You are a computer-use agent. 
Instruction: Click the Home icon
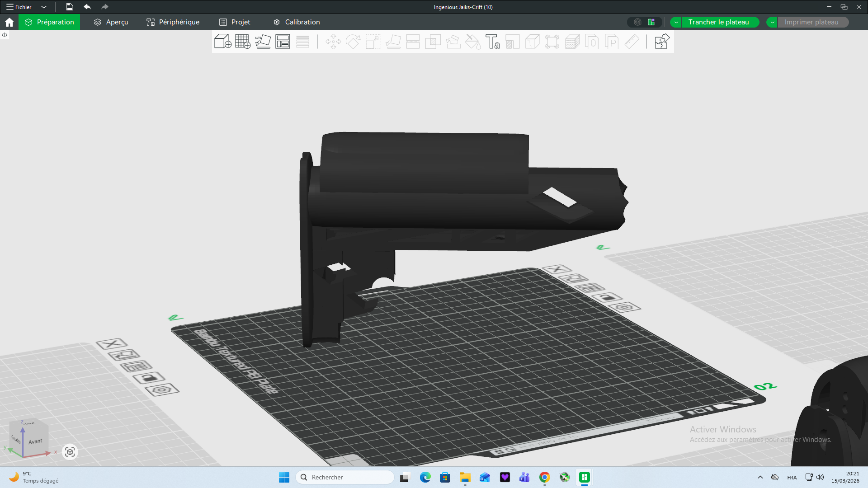9,22
